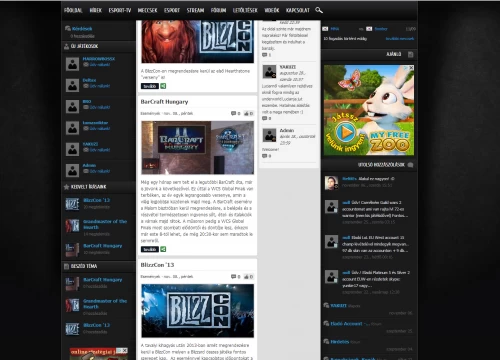Open the FÓRUM menu item

coord(218,10)
